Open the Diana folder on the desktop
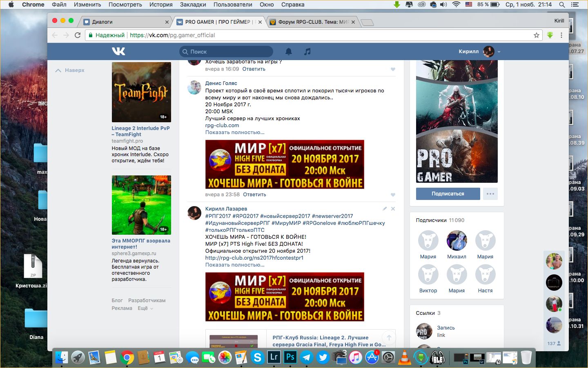This screenshot has width=588, height=368. [x=36, y=318]
